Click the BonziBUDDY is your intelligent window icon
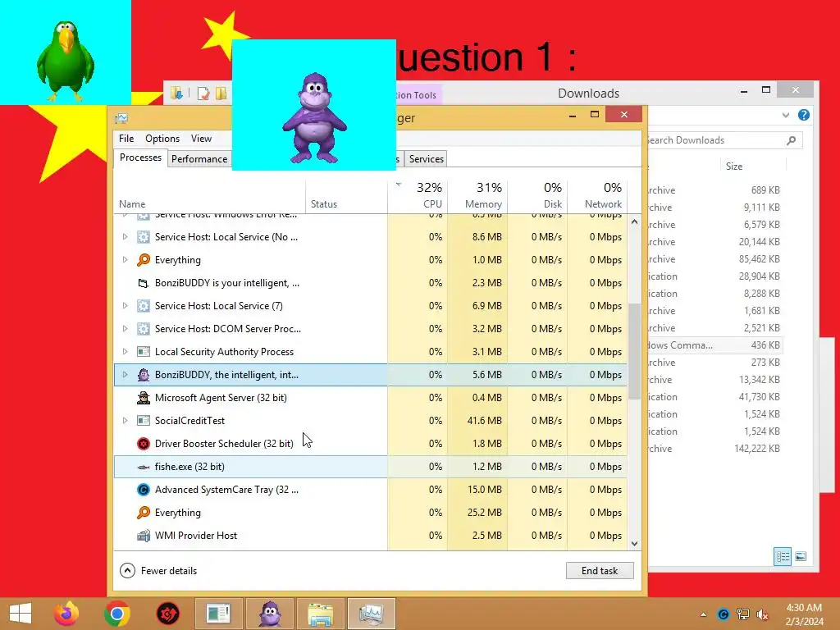 (143, 283)
